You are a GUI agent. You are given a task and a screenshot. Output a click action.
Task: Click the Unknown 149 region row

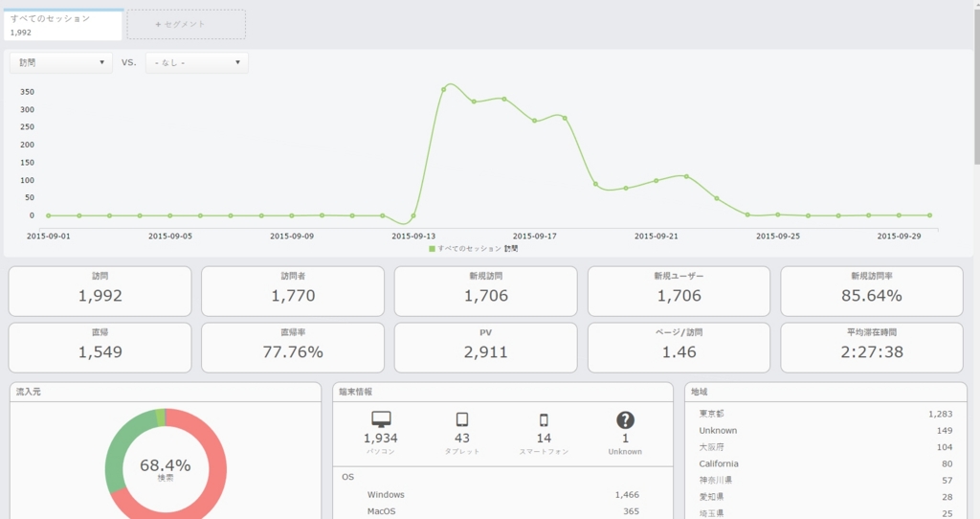click(826, 430)
